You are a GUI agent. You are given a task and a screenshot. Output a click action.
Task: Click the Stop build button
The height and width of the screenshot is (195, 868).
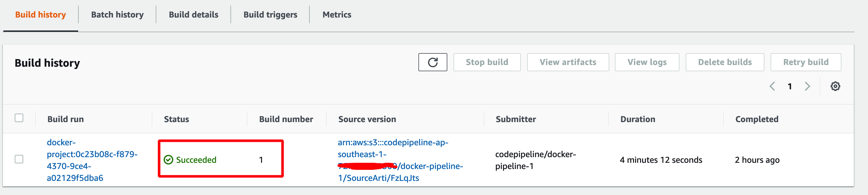pyautogui.click(x=487, y=62)
